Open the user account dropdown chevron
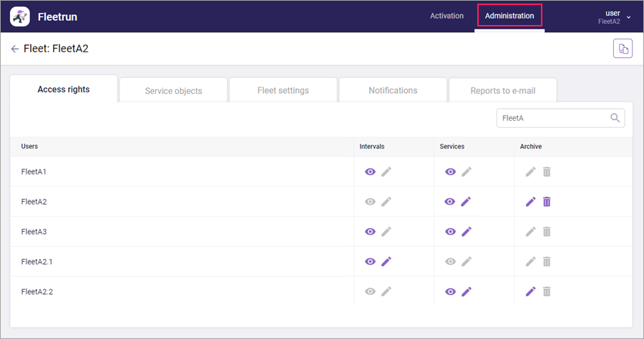The image size is (644, 339). 628,17
